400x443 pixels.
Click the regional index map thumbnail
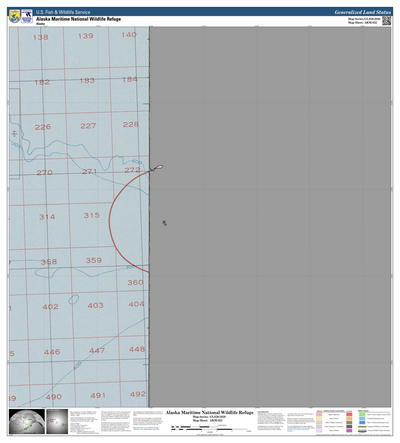pos(57,421)
